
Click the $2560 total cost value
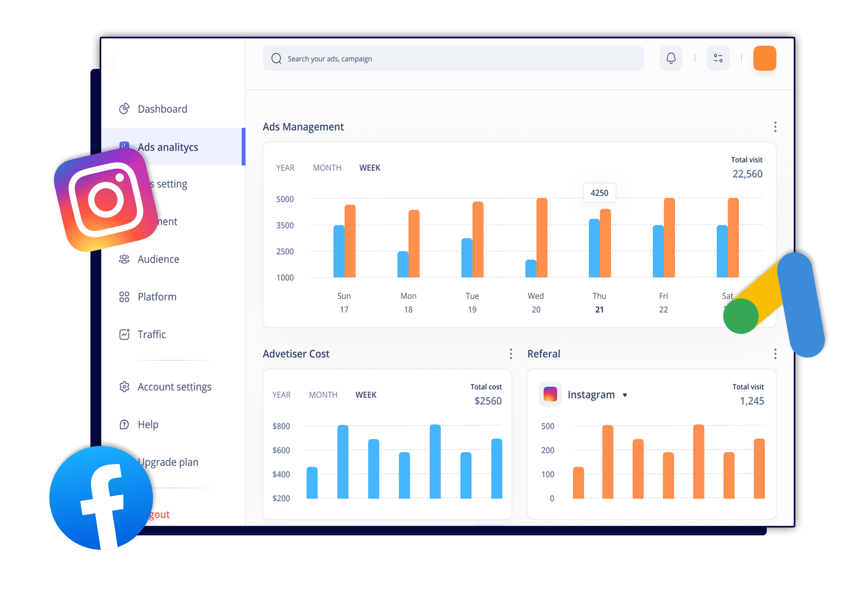click(x=488, y=401)
